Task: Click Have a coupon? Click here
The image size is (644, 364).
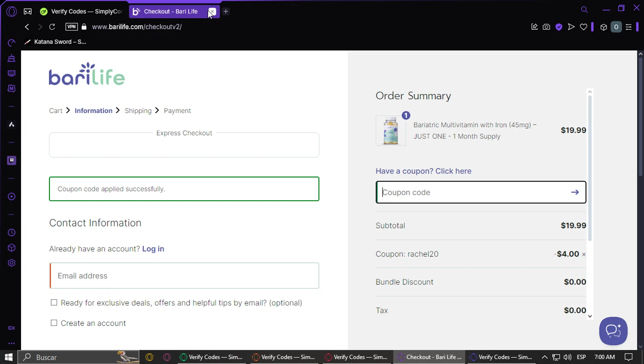Action: pos(423,171)
